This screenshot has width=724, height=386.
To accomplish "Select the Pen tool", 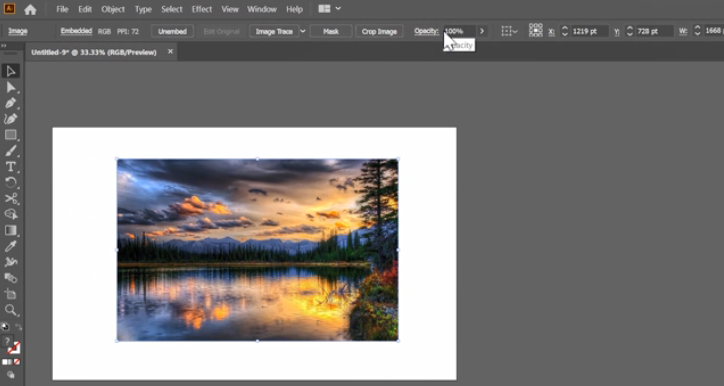I will pos(11,103).
